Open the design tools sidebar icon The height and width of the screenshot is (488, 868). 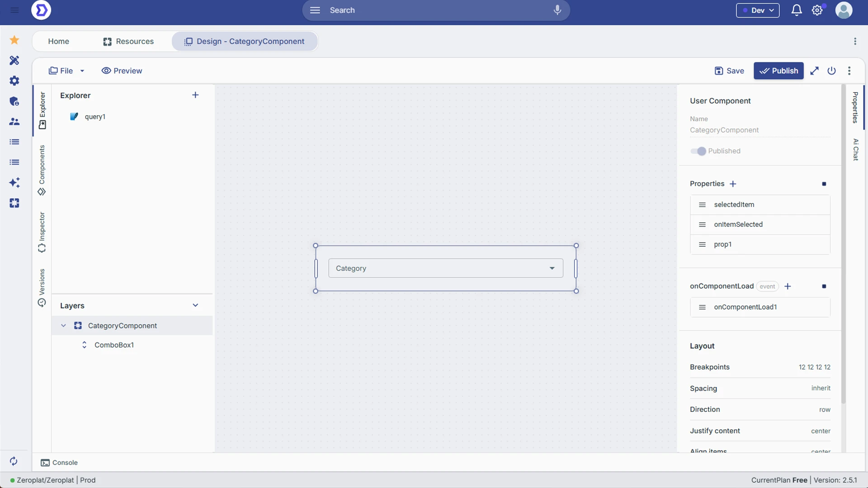14,60
